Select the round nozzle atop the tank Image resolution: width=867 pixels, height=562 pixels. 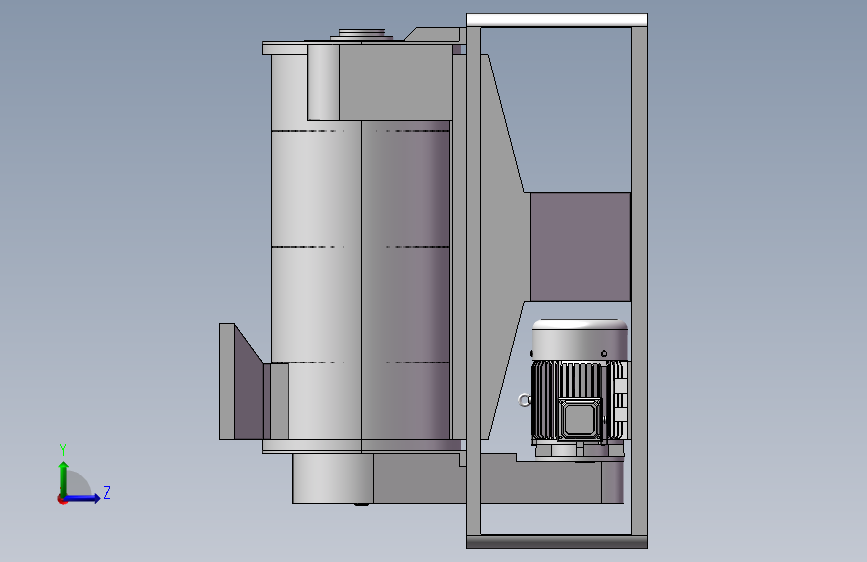pyautogui.click(x=362, y=34)
